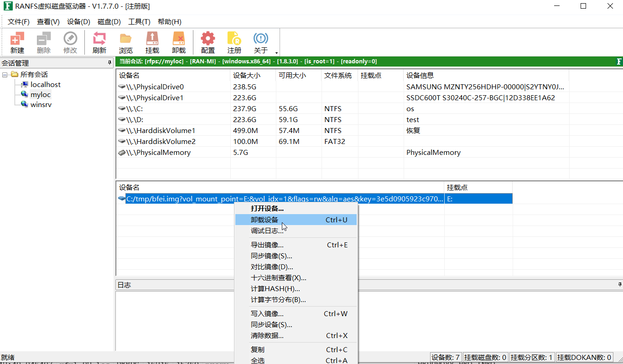This screenshot has width=623, height=364.
Task: Open the toolbar overflow dropdown arrow
Action: click(276, 52)
